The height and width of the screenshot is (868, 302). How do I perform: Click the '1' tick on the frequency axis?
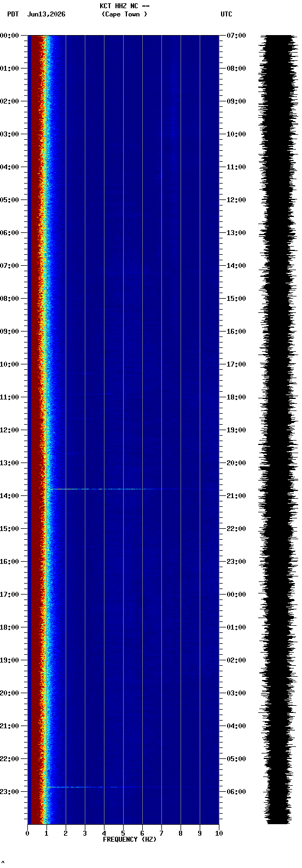click(x=47, y=833)
